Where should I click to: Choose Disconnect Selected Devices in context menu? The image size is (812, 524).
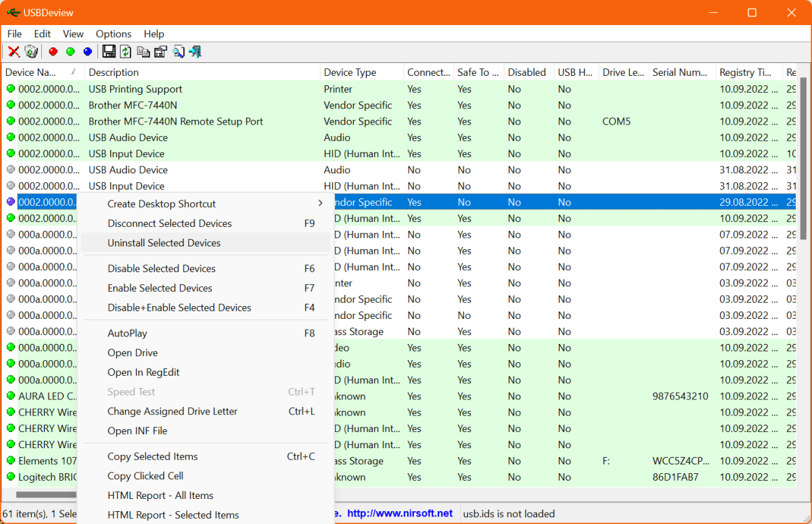tap(206, 223)
